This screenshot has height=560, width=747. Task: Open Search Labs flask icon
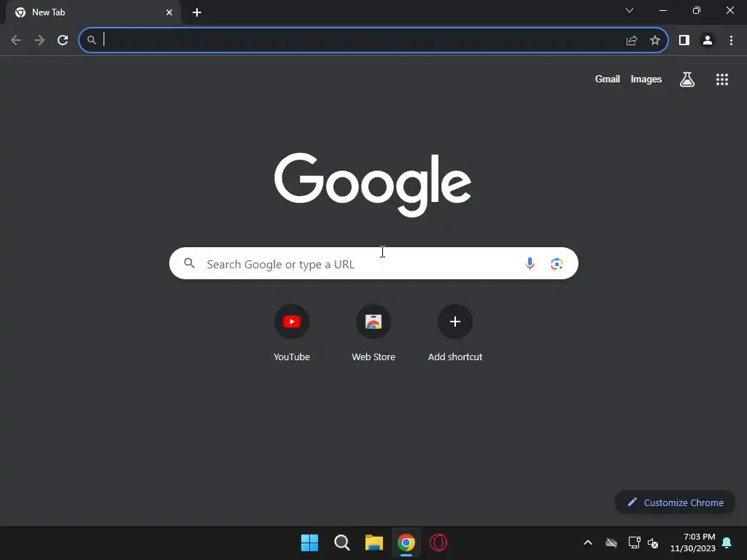(687, 79)
